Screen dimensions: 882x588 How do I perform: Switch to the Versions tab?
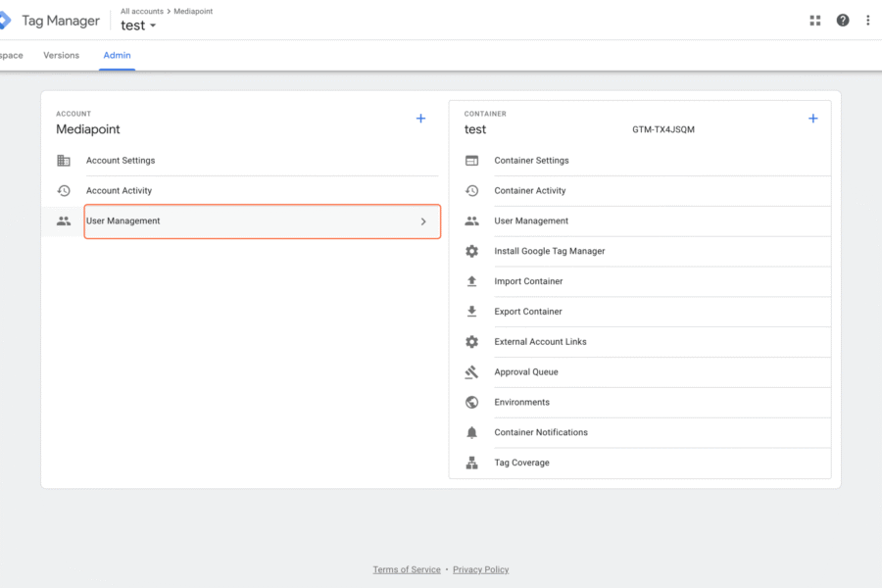click(x=62, y=55)
